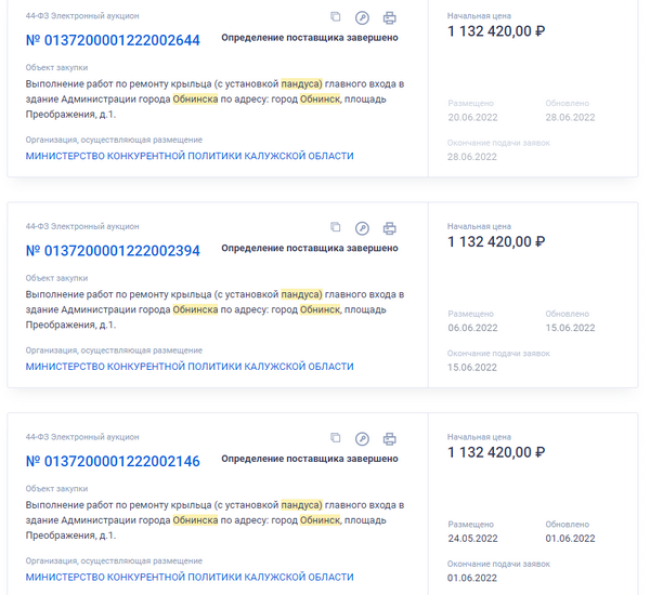The image size is (650, 595).
Task: Print tender 0137200001222002146 using printer icon
Action: coord(389,439)
